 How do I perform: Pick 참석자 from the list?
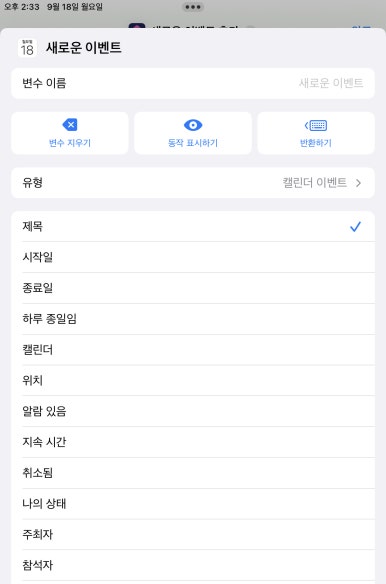pos(193,565)
